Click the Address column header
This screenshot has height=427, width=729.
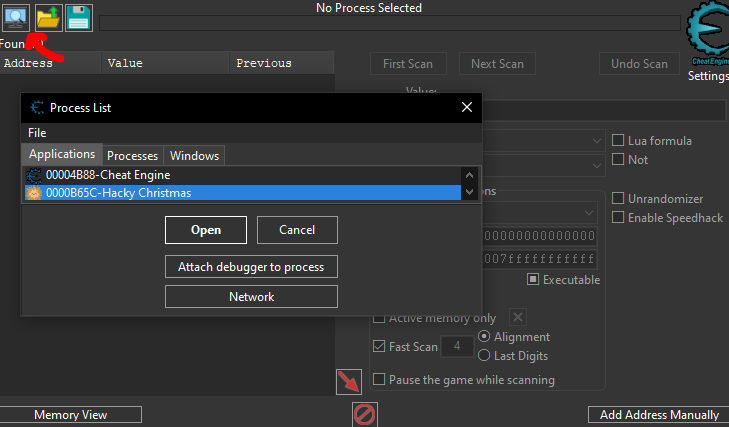point(50,63)
